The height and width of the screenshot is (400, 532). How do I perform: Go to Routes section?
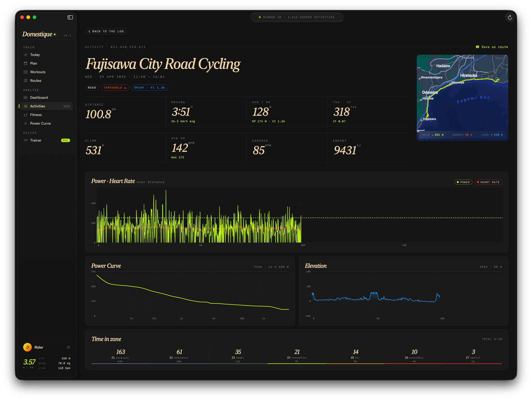(47, 80)
